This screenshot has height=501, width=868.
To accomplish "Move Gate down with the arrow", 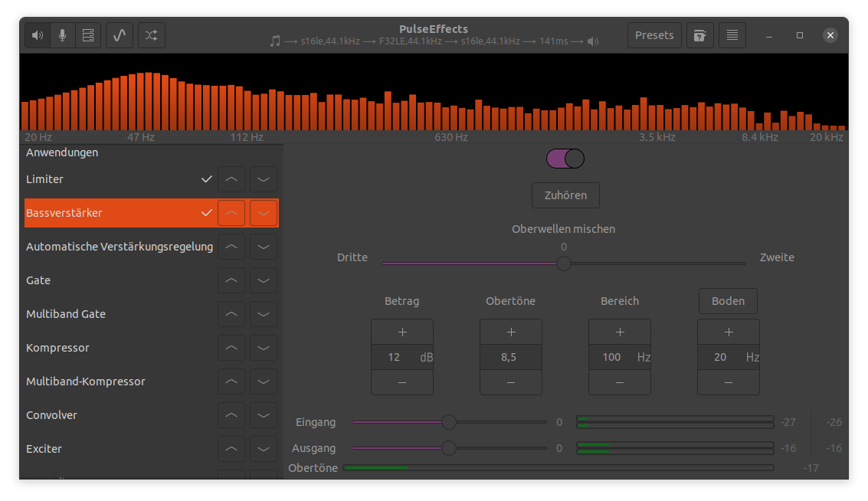I will click(264, 280).
